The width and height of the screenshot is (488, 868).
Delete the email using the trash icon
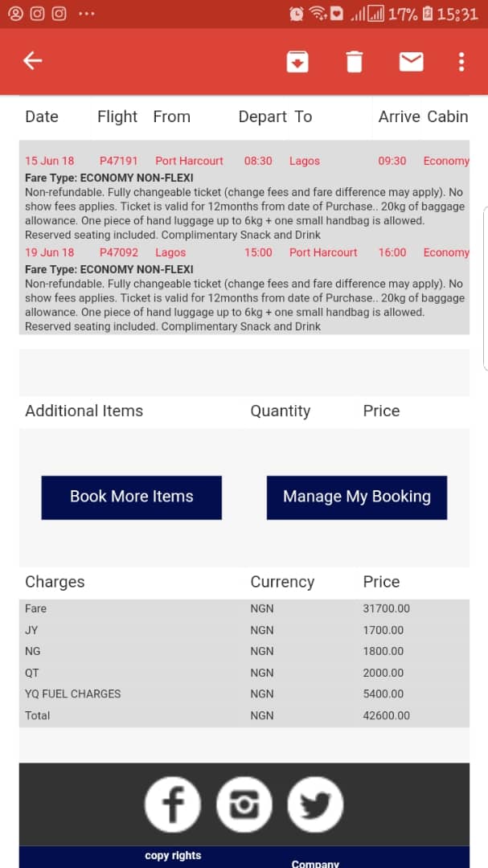(355, 61)
